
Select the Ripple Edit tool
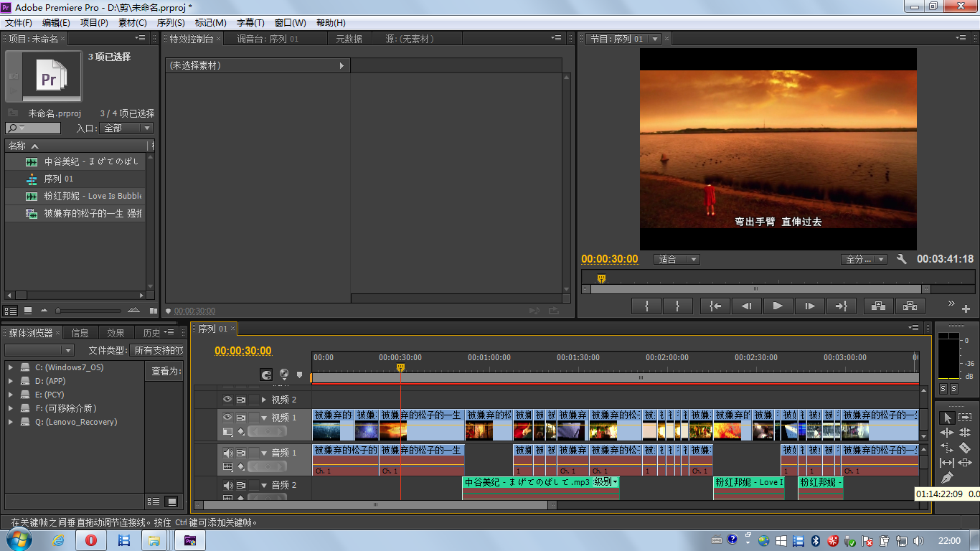(946, 433)
